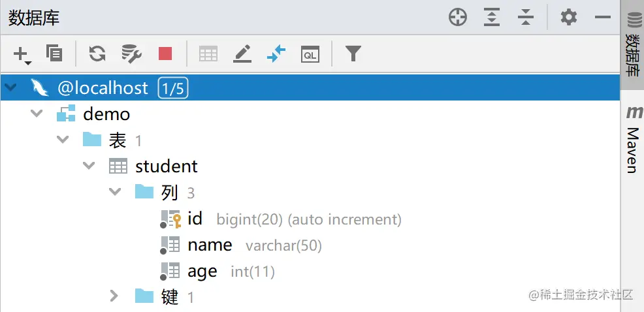Click the Edit Source pencil icon
This screenshot has width=644, height=312.
242,54
